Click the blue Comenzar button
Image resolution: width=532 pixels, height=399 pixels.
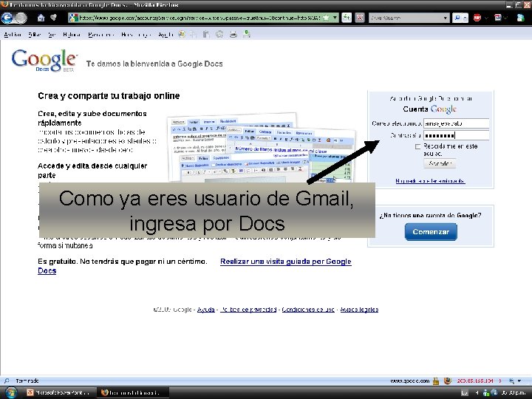(x=431, y=232)
